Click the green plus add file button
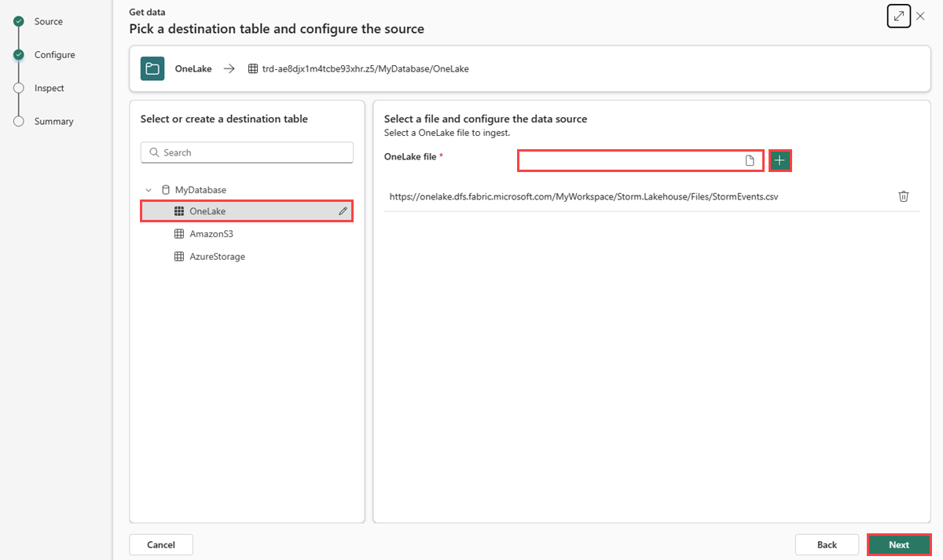Image resolution: width=943 pixels, height=560 pixels. (x=780, y=160)
